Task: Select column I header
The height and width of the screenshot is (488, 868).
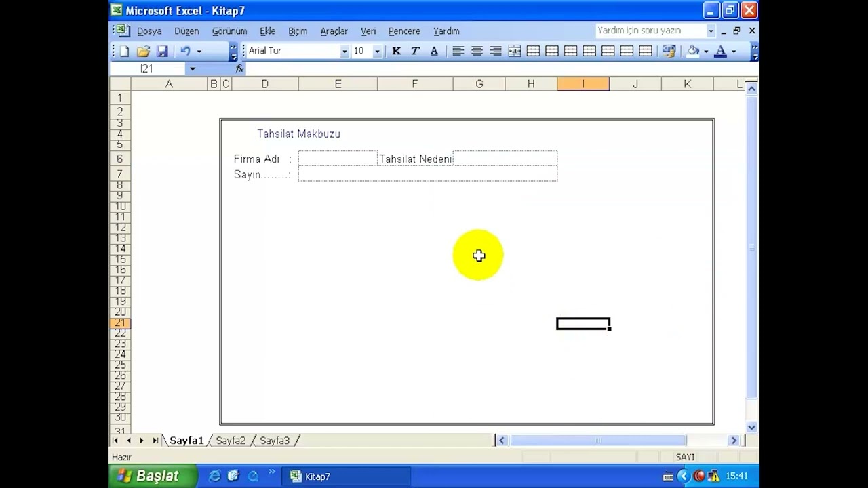Action: (583, 84)
